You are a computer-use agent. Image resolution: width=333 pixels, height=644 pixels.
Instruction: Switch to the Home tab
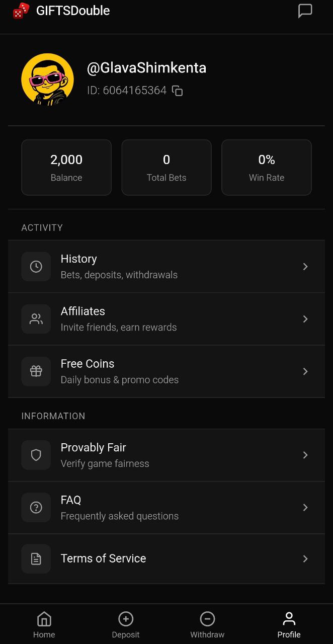click(x=44, y=624)
